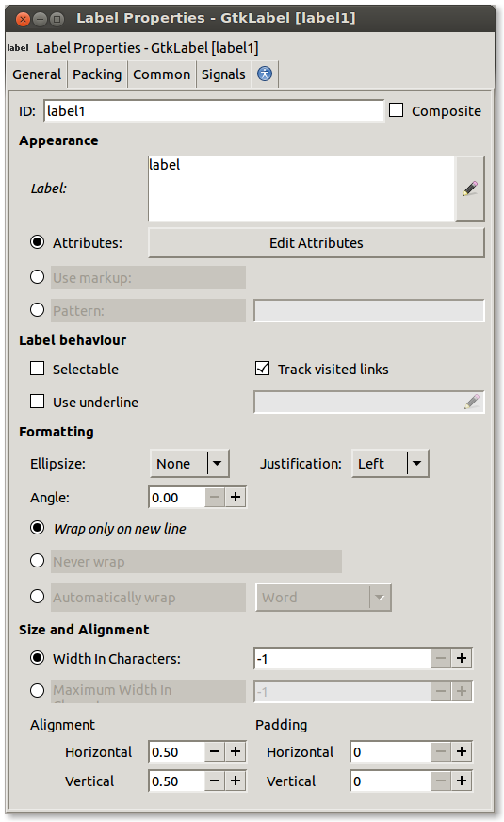This screenshot has width=504, height=822.
Task: Tick the Composite checkbox
Action: pos(396,110)
